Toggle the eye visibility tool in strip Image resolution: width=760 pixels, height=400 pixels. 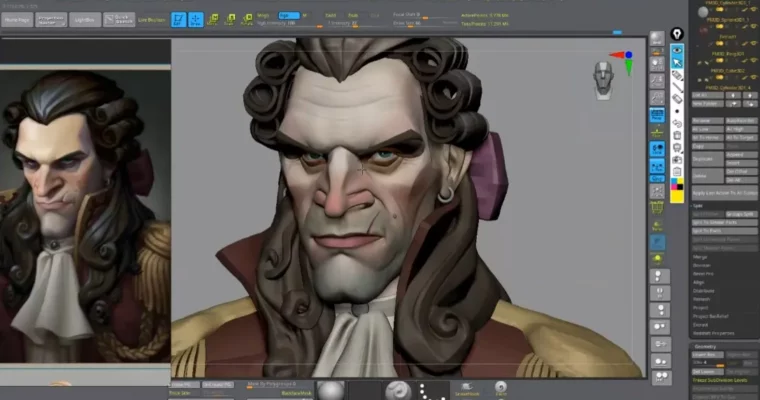coord(677,50)
